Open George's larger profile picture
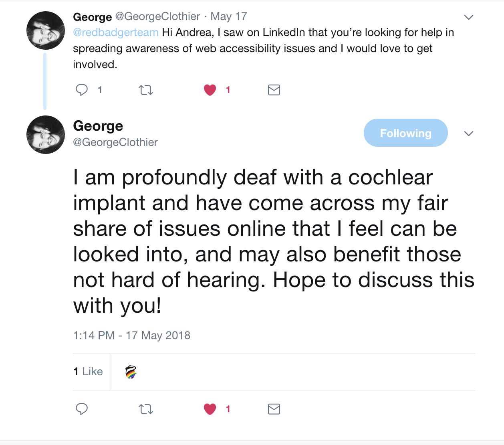Viewport: 504px width, 445px height. (x=46, y=135)
